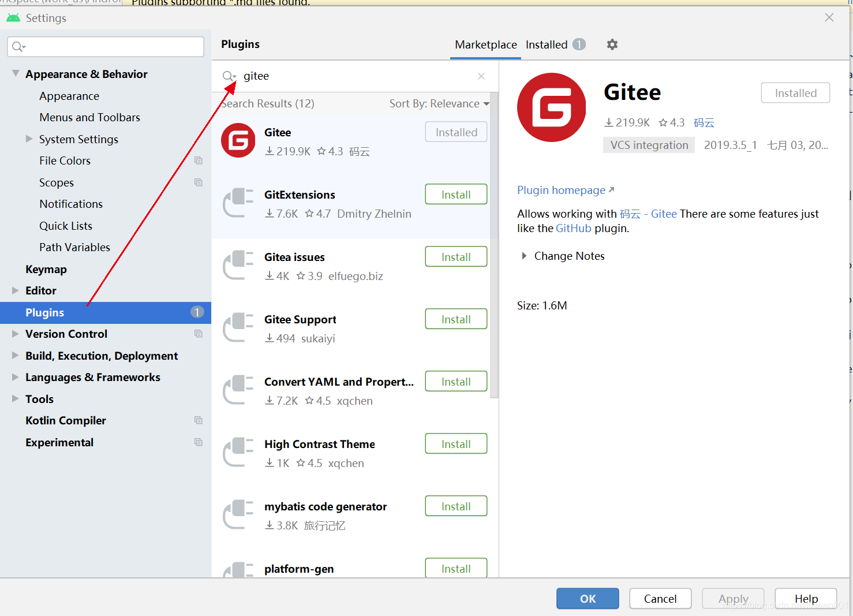
Task: Click the settings search magnifier icon
Action: click(18, 47)
